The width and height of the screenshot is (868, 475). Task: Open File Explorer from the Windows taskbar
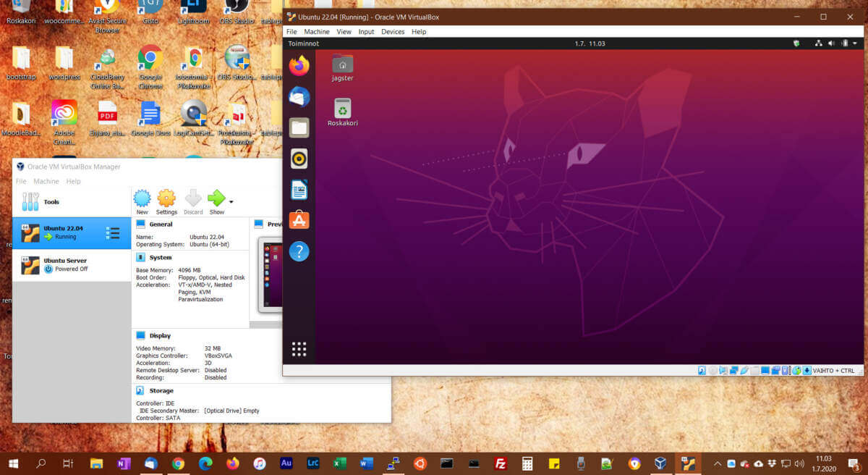[96, 463]
